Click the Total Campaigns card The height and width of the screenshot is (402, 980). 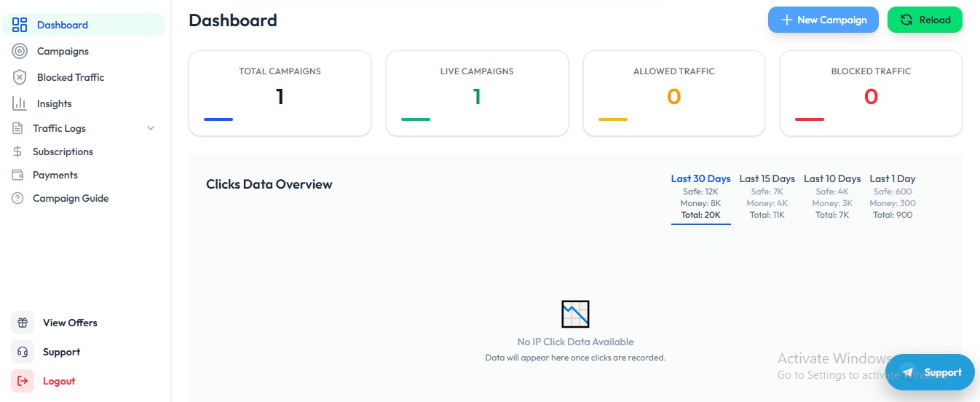click(x=280, y=93)
